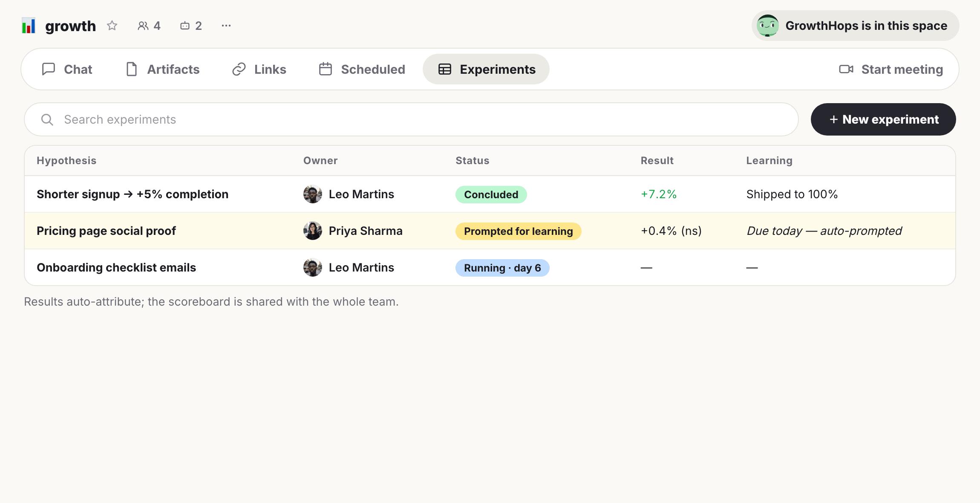The width and height of the screenshot is (980, 503).
Task: Click the Priya Sharma owner name
Action: click(x=366, y=231)
